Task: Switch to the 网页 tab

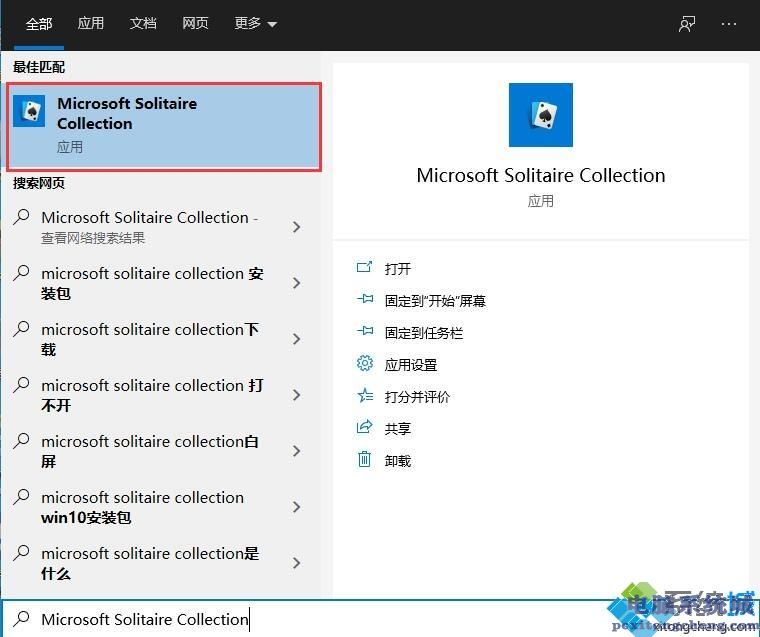Action: pyautogui.click(x=195, y=23)
